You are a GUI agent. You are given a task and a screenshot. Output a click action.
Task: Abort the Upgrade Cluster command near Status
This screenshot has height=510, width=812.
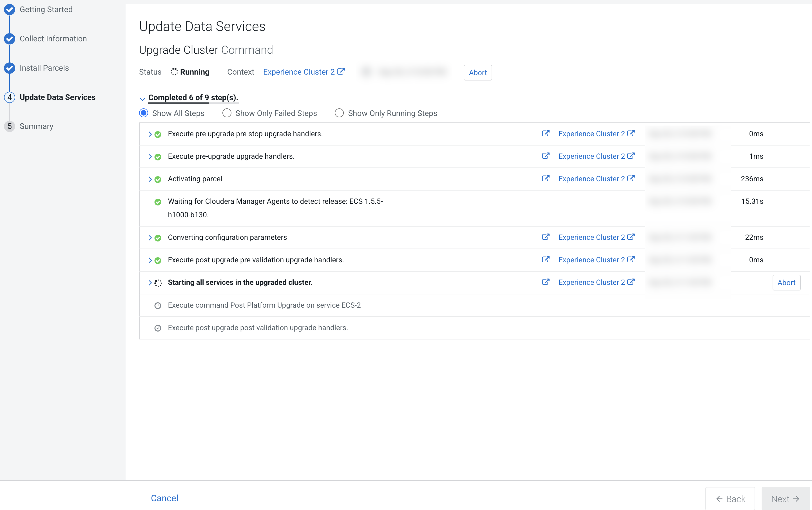(477, 72)
